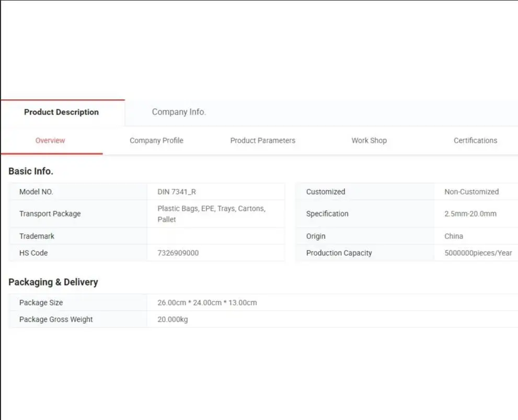Select the package size dimensions text

pos(207,303)
